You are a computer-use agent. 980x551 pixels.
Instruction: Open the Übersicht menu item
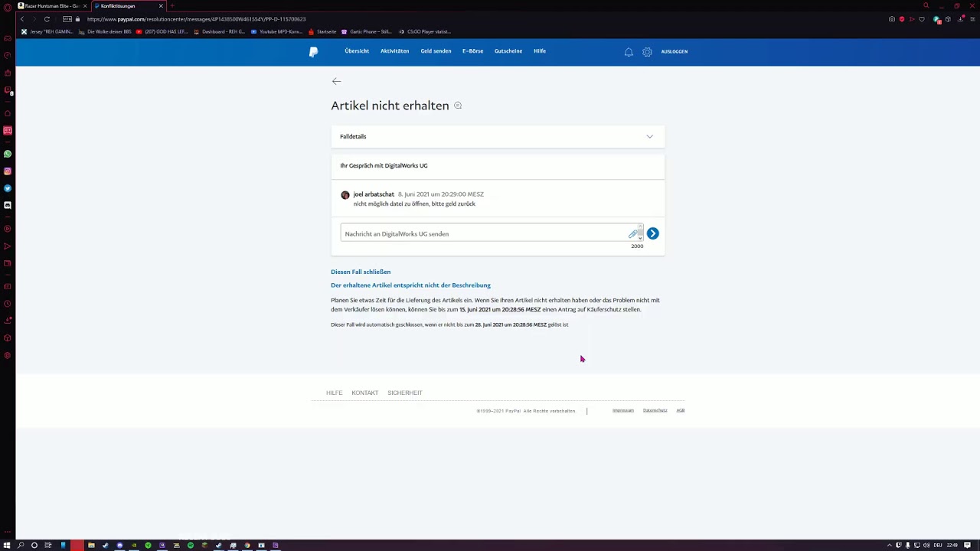point(357,51)
